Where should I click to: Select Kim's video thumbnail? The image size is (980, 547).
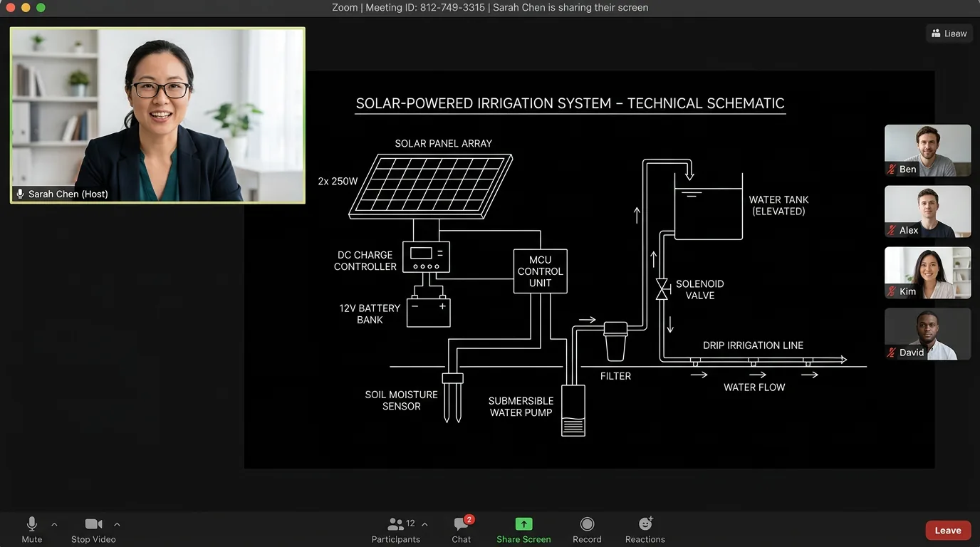(x=927, y=273)
